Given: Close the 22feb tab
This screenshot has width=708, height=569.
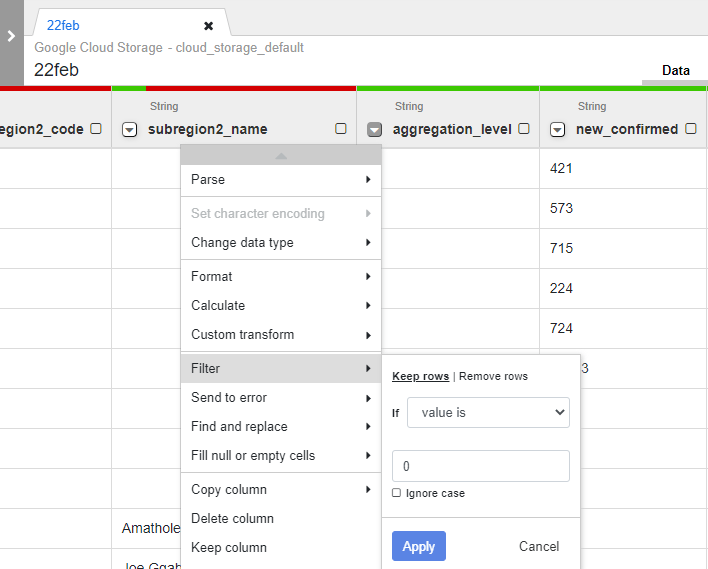Looking at the screenshot, I should coord(208,25).
